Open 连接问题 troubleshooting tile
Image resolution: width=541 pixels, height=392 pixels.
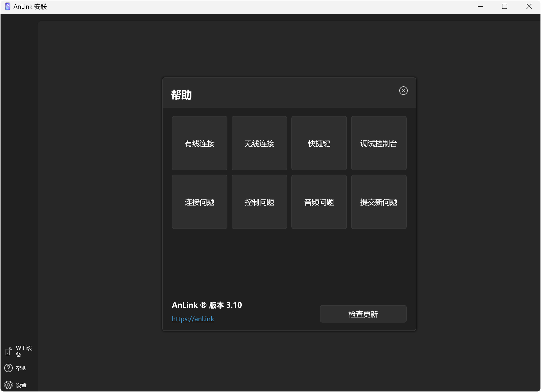199,202
